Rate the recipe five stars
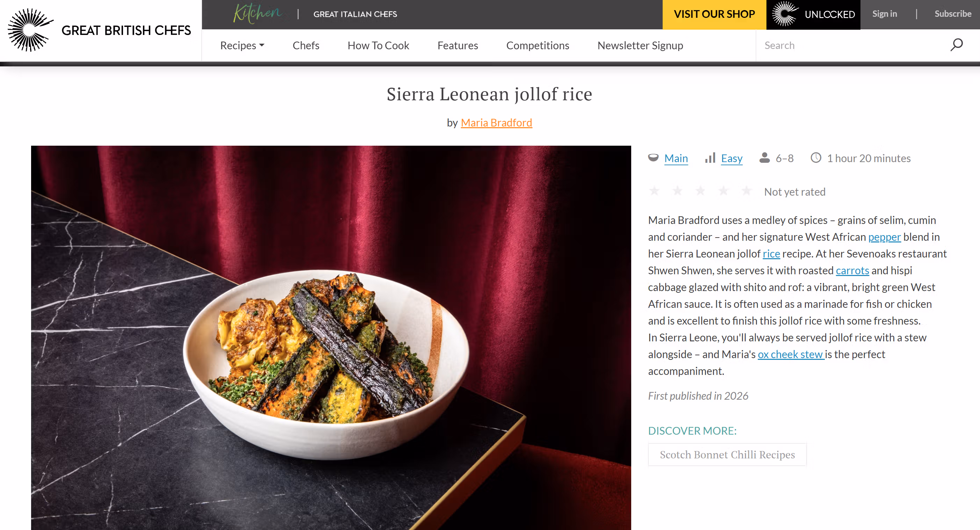This screenshot has height=530, width=980. [747, 191]
